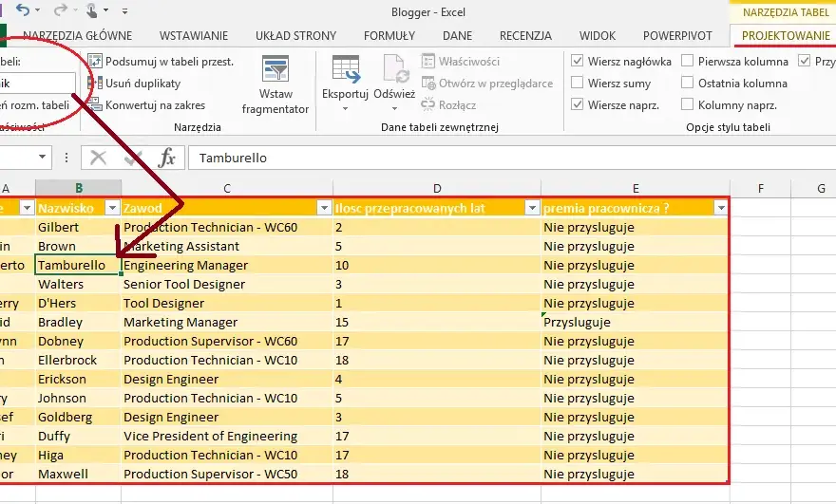Open UKŁAD STRONY tab
836x504 pixels.
click(295, 36)
